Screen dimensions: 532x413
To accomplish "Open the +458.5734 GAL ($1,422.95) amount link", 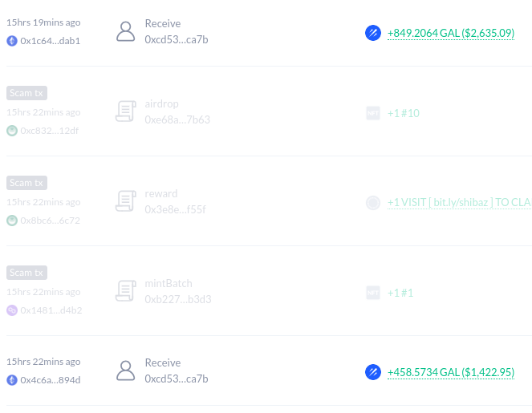I will click(451, 372).
